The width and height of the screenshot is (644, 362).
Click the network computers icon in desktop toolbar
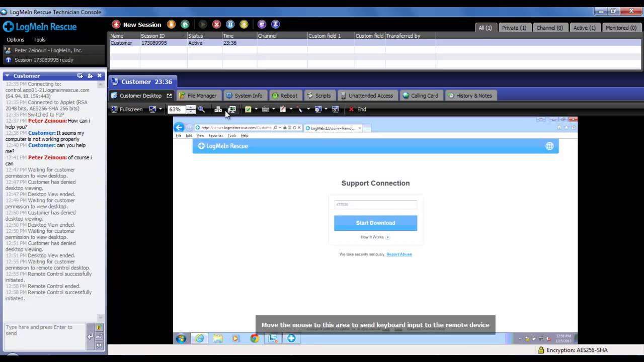[218, 109]
